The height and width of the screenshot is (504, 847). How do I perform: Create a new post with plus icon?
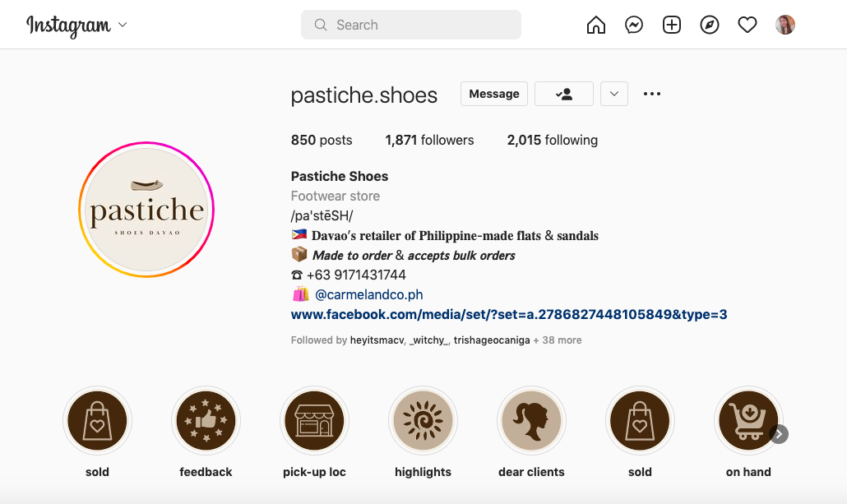672,25
